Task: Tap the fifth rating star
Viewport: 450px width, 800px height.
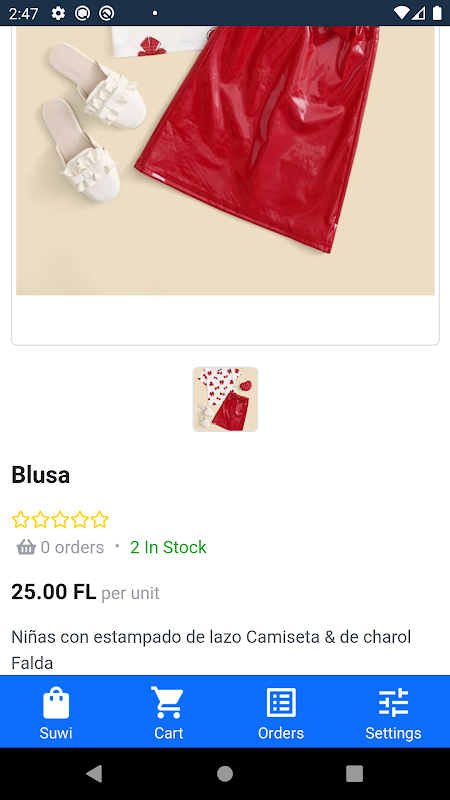Action: pyautogui.click(x=99, y=520)
